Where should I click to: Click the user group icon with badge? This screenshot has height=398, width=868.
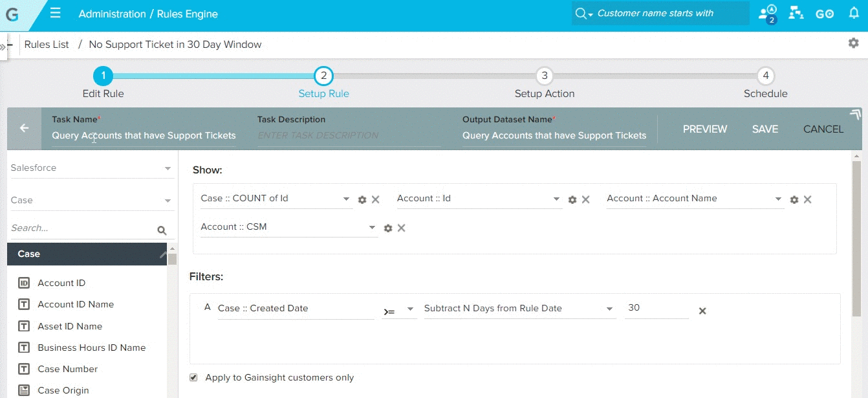pos(768,14)
